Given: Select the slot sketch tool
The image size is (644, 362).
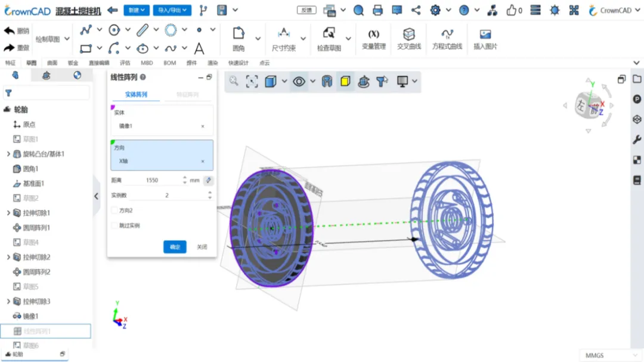Looking at the screenshot, I should click(143, 30).
